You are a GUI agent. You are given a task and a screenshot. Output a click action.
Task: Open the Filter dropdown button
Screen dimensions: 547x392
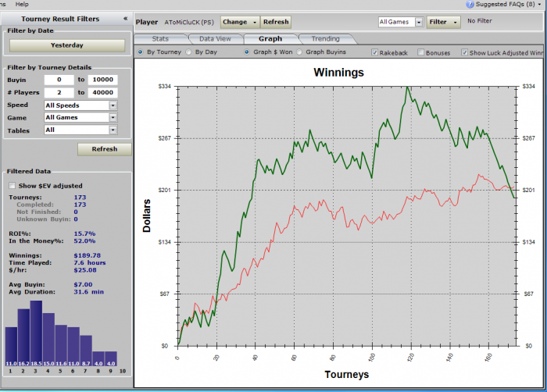(x=443, y=22)
